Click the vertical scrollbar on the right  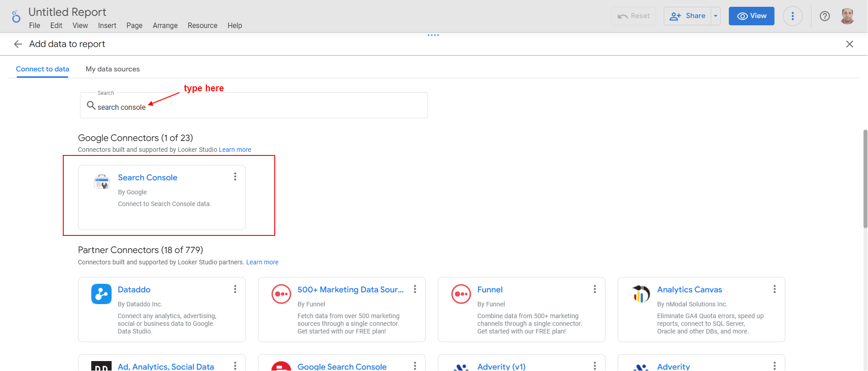[x=865, y=178]
